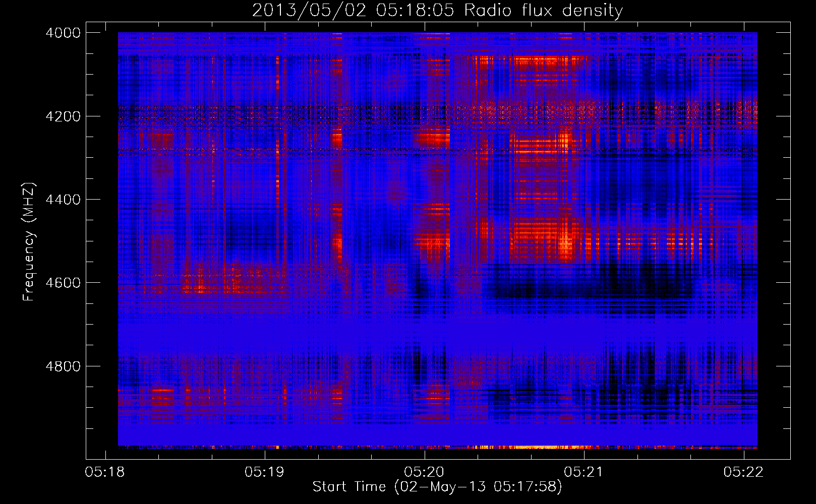Click the 05:22 time tick label
The width and height of the screenshot is (816, 504).
[x=743, y=472]
